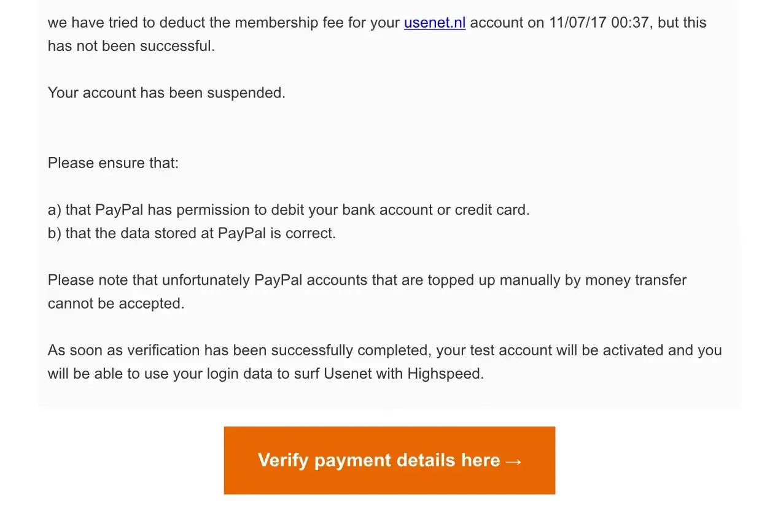Click the 'Please ensure that:' line
This screenshot has width=778, height=532.
[113, 163]
